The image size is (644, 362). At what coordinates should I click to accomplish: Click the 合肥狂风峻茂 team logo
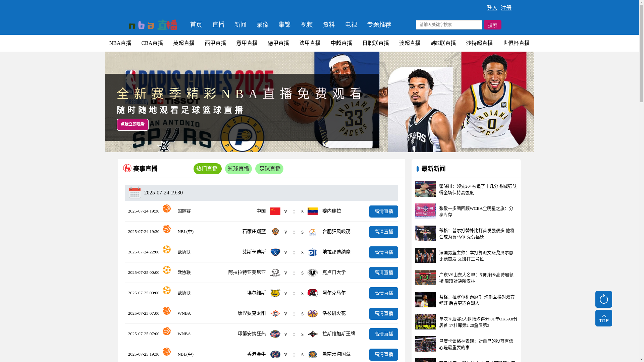tap(313, 232)
